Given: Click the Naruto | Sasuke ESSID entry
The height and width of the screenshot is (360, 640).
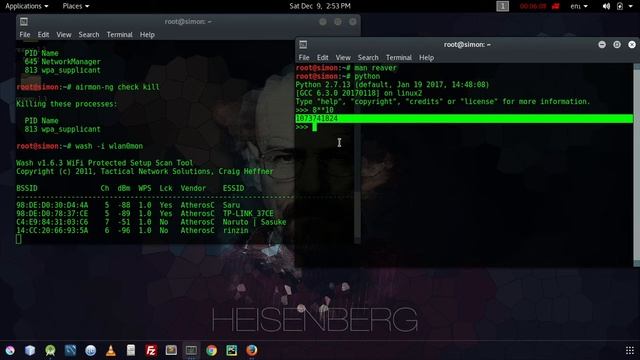Looking at the screenshot, I should click(254, 222).
